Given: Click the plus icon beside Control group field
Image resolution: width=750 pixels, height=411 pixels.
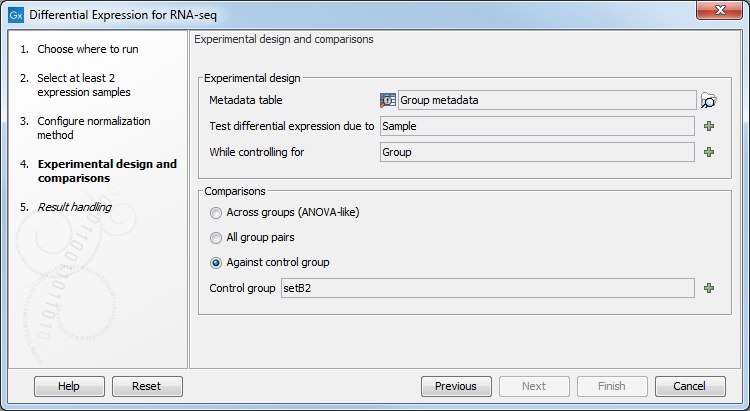Looking at the screenshot, I should click(709, 288).
